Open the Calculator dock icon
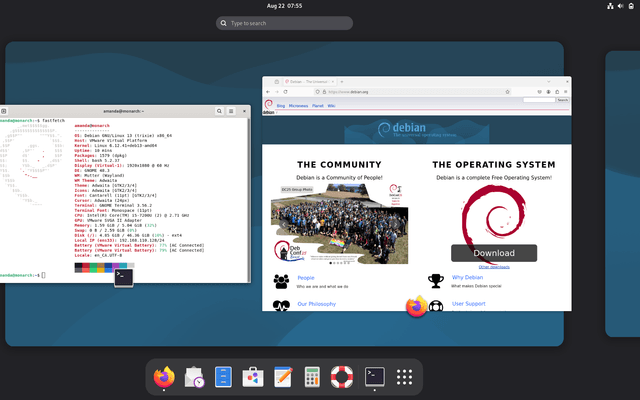The width and height of the screenshot is (640, 400). tap(312, 376)
